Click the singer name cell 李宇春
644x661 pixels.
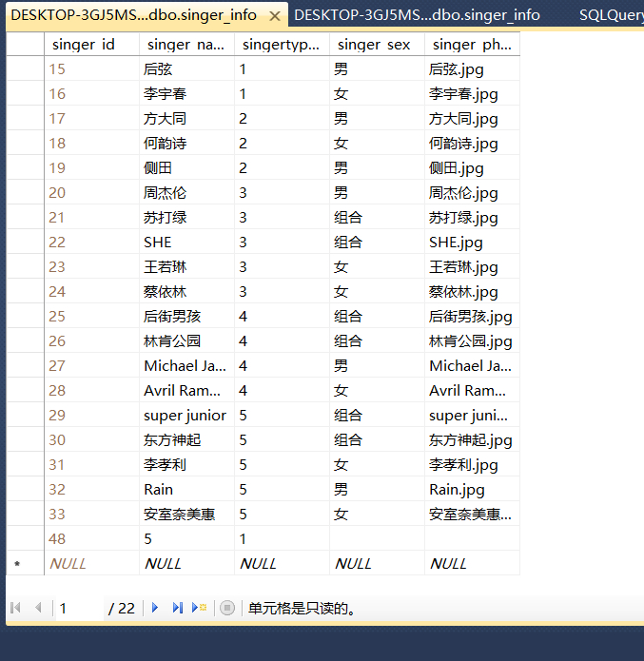pos(186,93)
